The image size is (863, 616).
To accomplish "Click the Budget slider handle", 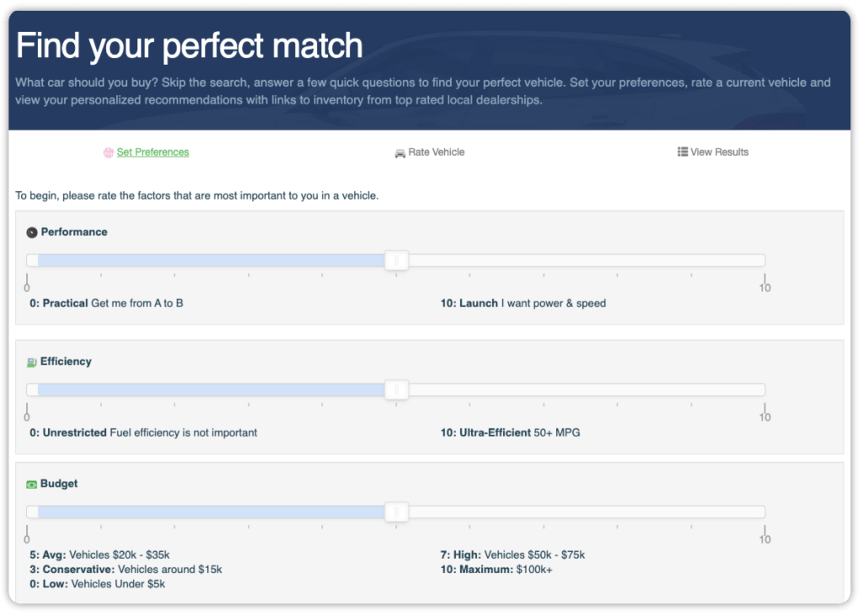I will click(x=396, y=512).
